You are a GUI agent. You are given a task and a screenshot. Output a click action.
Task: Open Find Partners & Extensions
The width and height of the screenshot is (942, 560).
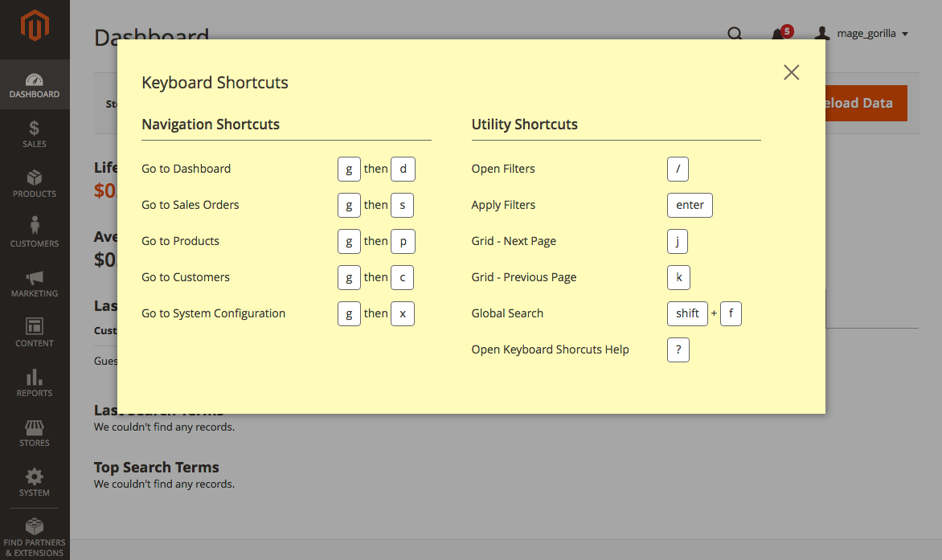pyautogui.click(x=35, y=537)
